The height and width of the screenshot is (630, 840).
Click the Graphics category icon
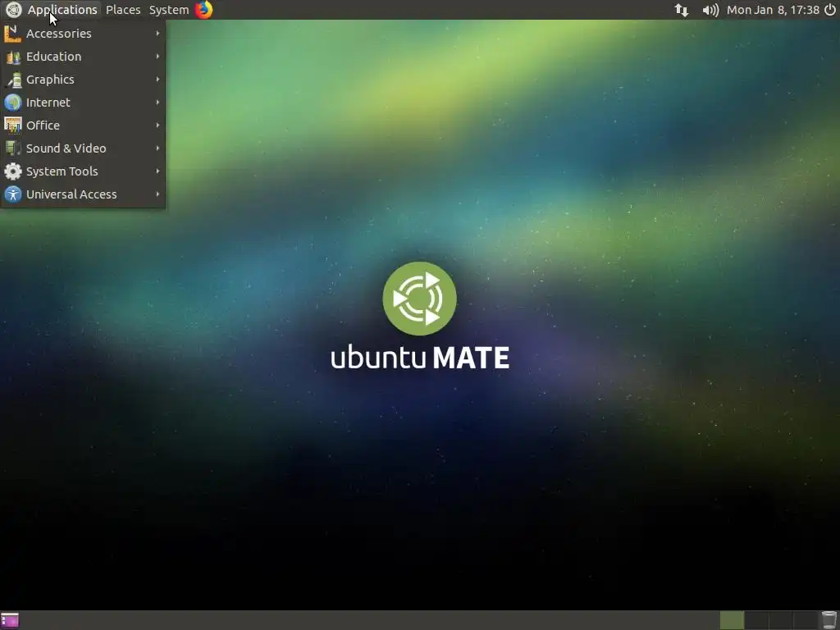point(13,80)
